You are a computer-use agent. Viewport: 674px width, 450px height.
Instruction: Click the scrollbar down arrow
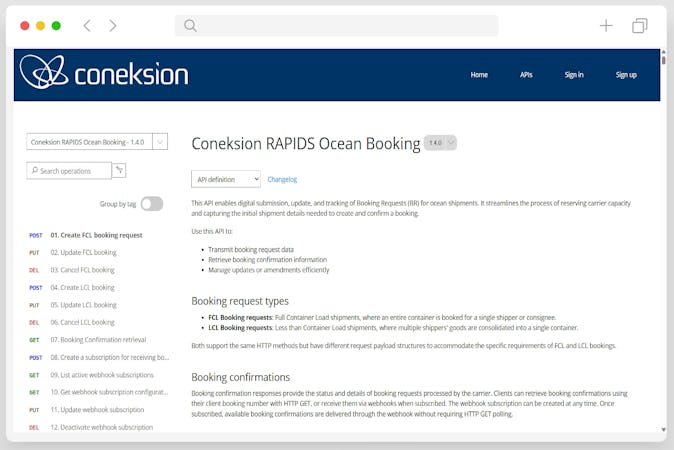click(664, 429)
